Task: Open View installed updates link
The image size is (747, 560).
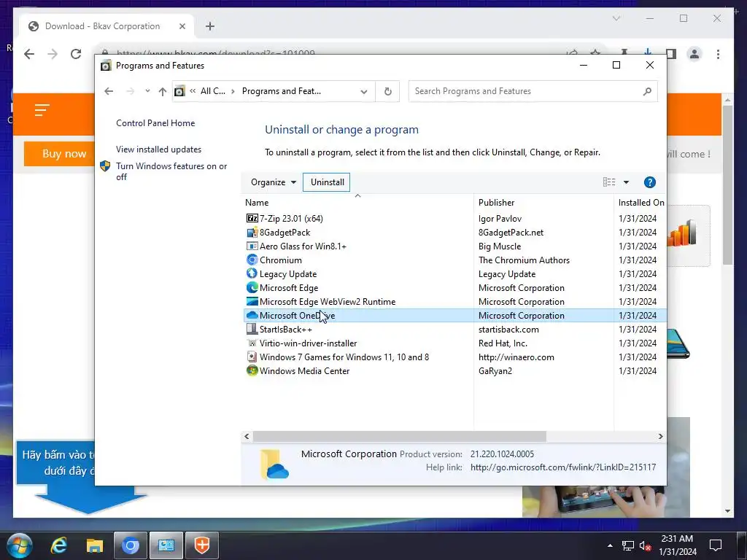Action: pyautogui.click(x=158, y=149)
